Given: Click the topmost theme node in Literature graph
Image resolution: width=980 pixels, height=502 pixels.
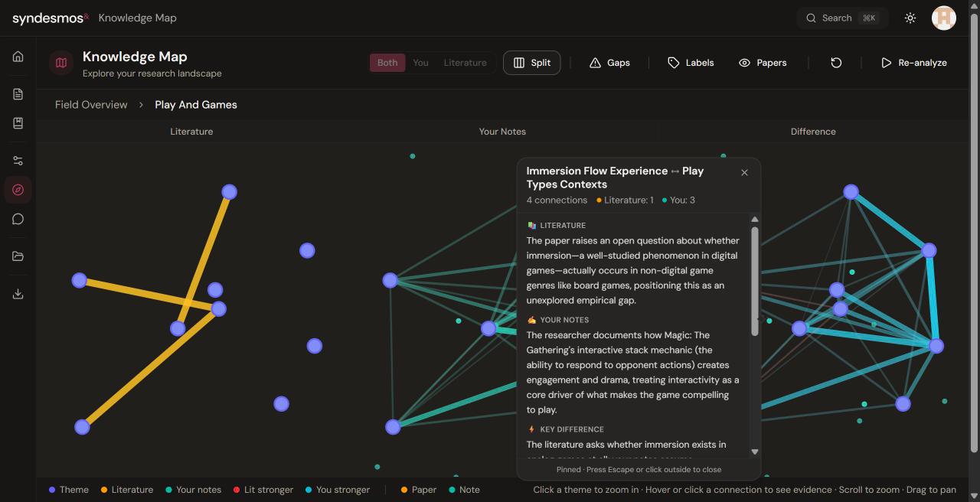Looking at the screenshot, I should (x=229, y=192).
